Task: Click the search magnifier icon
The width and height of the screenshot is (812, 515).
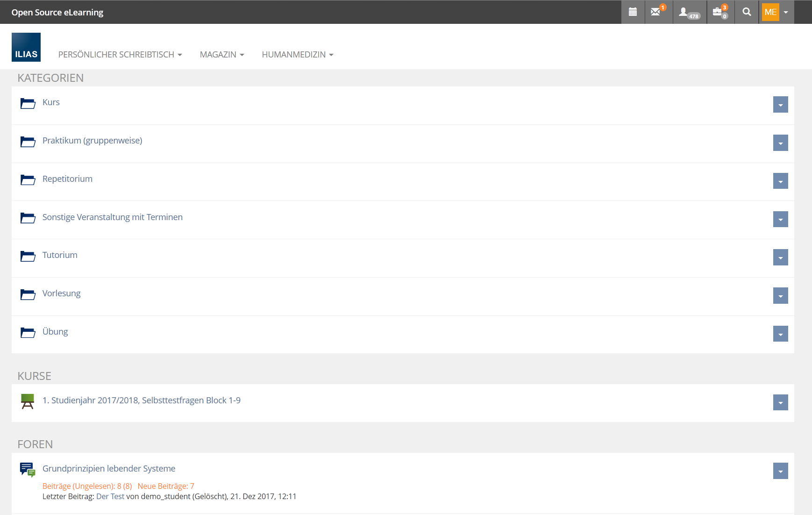Action: point(747,12)
